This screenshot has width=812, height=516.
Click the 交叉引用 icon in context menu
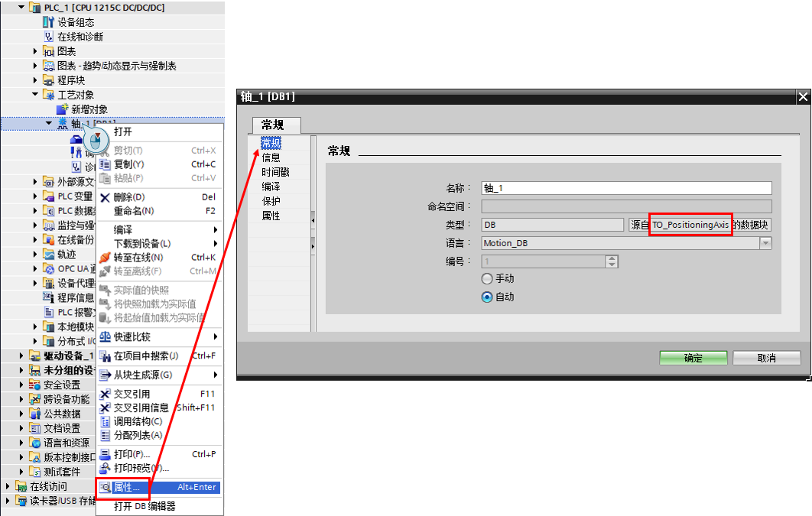[105, 394]
